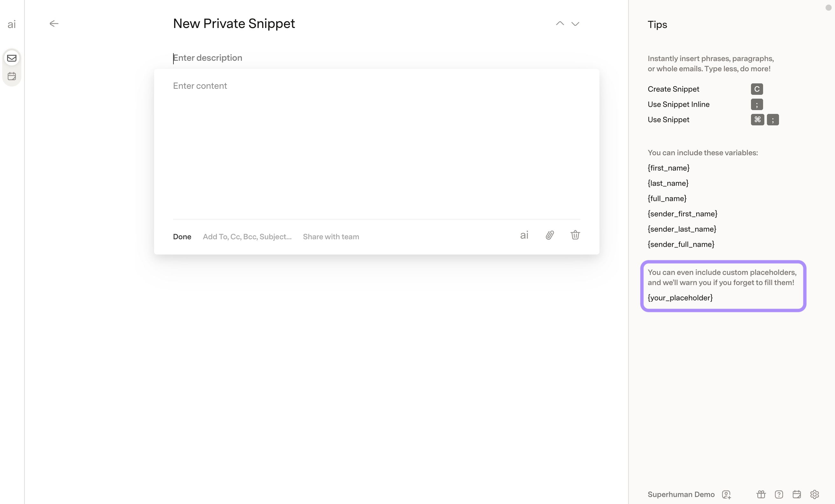Screen dimensions: 835x504
Task: Click the back arrow icon
Action: click(54, 24)
